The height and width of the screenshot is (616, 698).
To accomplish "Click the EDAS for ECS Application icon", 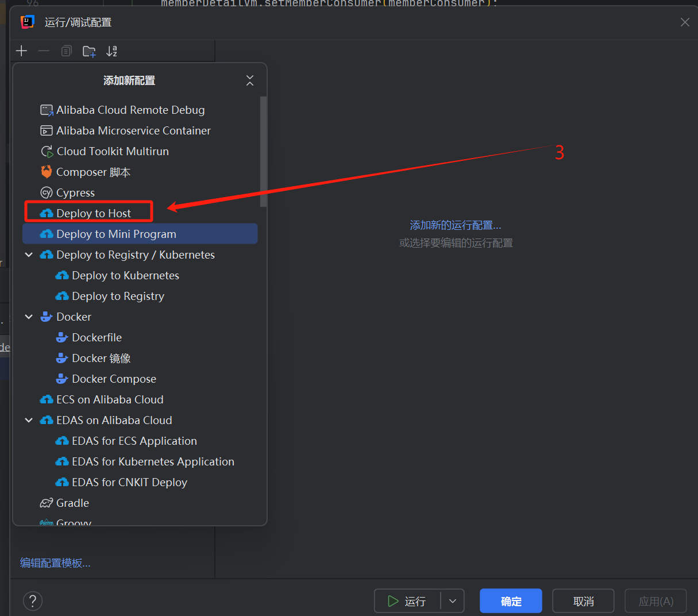I will 62,441.
